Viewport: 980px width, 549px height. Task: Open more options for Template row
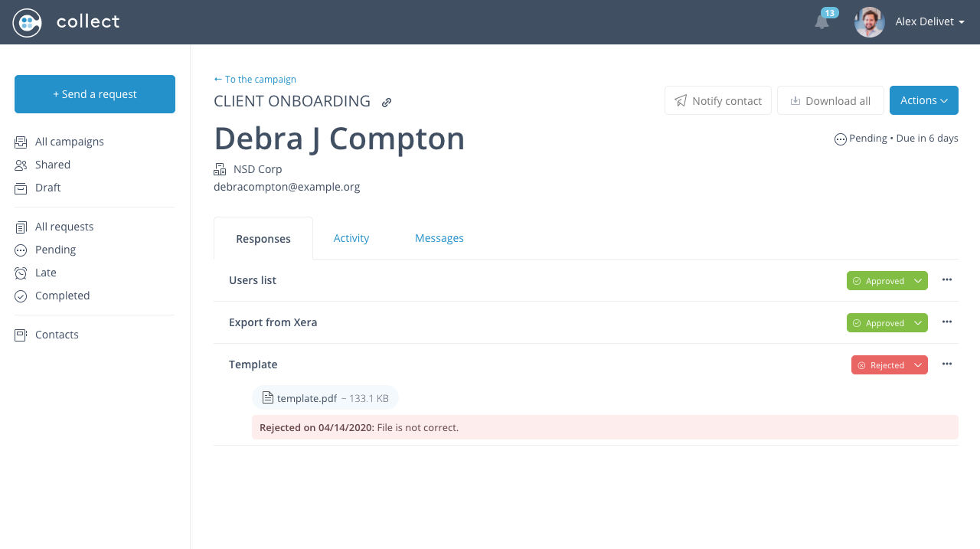947,364
